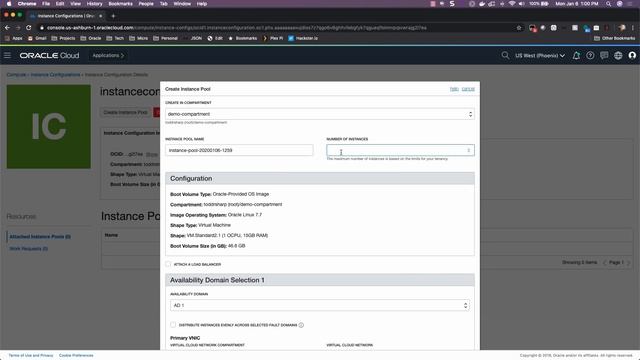The image size is (640, 360).
Task: Reload the page with the refresh icon
Action: tap(29, 28)
